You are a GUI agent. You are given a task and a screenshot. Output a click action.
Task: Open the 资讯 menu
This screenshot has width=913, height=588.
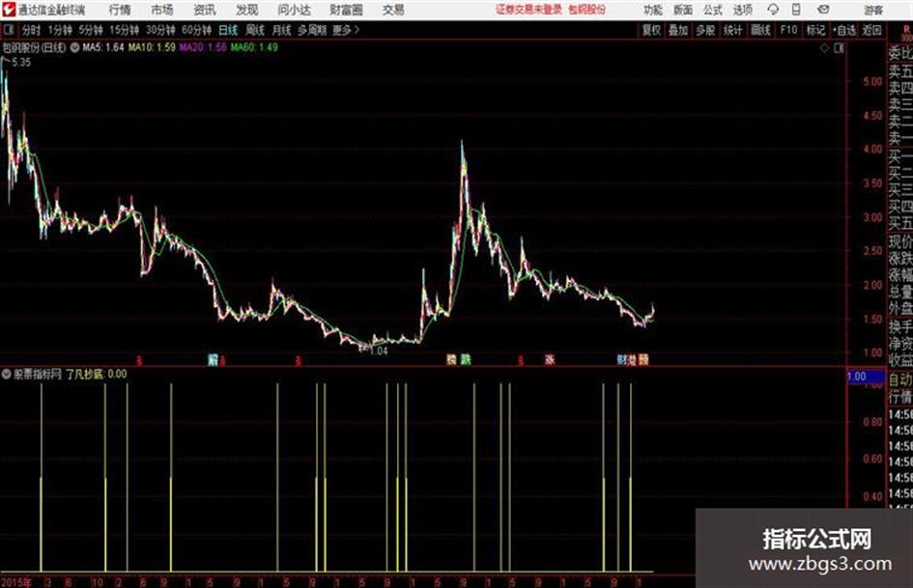point(205,10)
